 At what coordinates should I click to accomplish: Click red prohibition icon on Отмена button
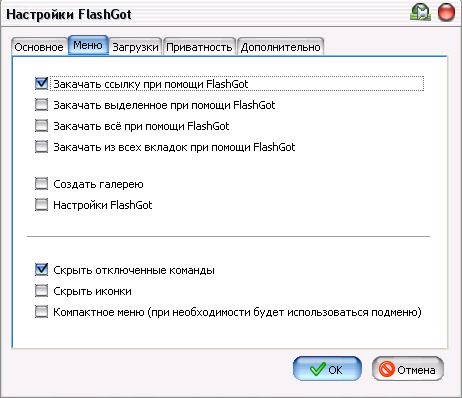(387, 369)
